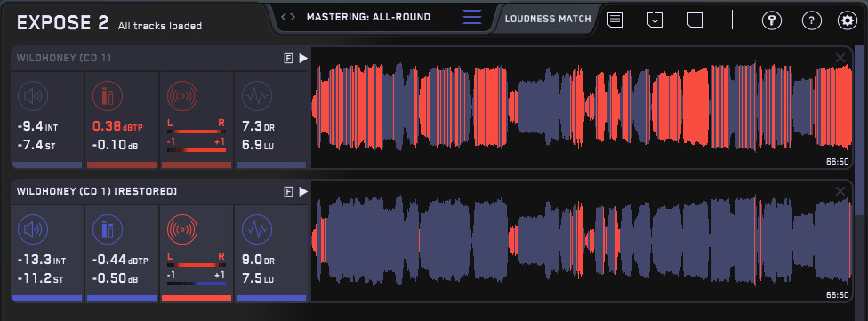The width and height of the screenshot is (868, 321).
Task: Click the dynamic range icon on Restored track
Action: click(x=257, y=229)
